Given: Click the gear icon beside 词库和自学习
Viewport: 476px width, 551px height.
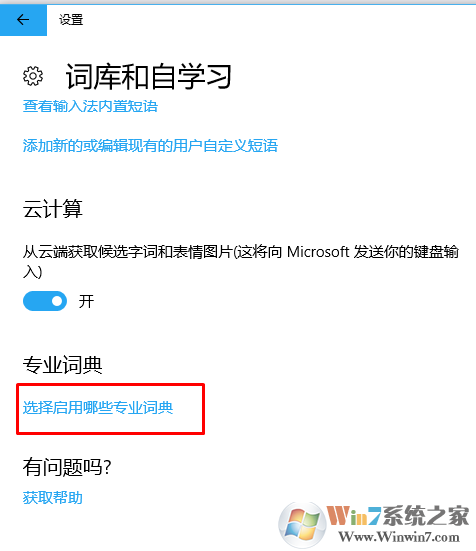Looking at the screenshot, I should tap(33, 76).
